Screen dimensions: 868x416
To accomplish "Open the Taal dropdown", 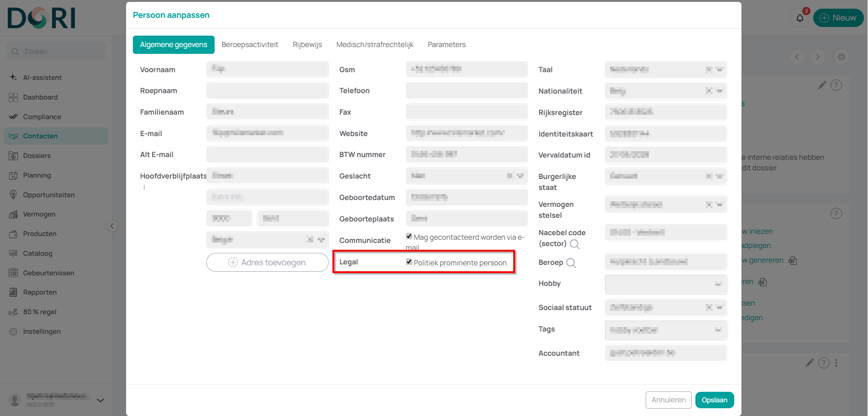I will coord(666,69).
